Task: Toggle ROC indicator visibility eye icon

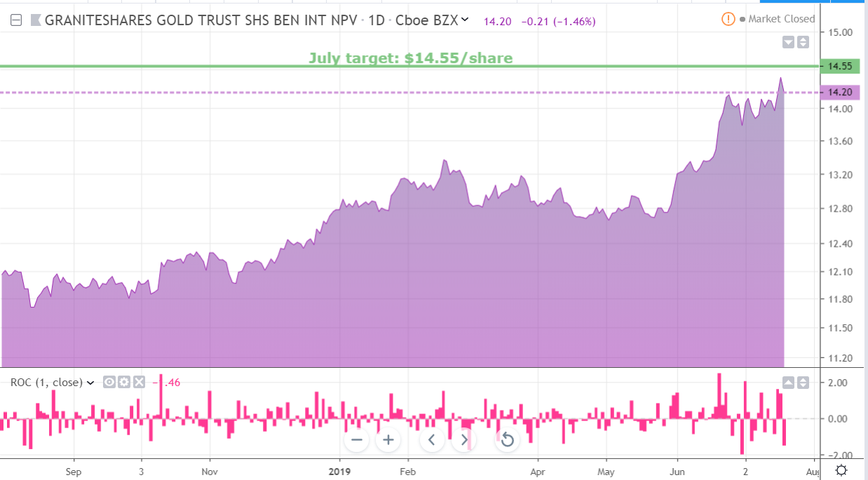Action: 109,382
